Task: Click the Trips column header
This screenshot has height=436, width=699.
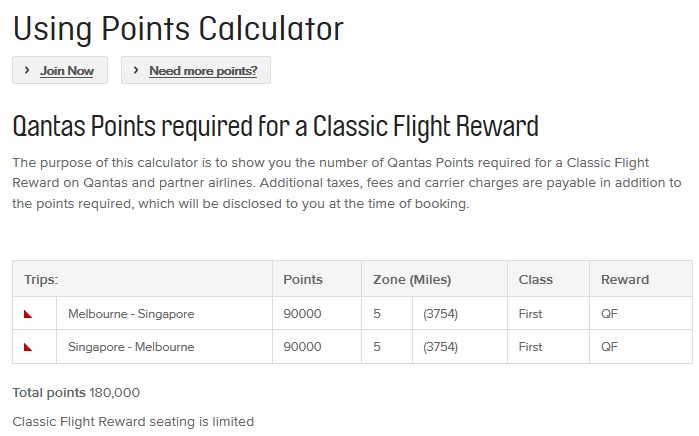Action: click(x=42, y=280)
